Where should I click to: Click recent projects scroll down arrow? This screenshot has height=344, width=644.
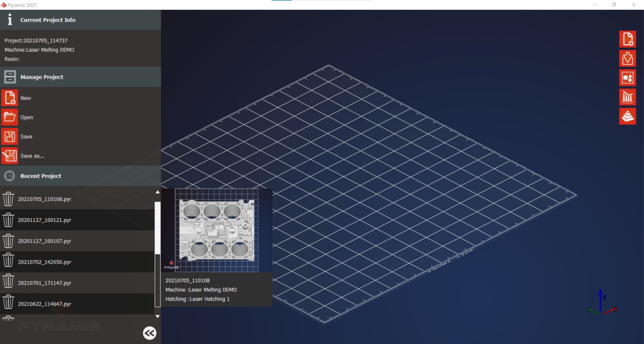pyautogui.click(x=157, y=317)
